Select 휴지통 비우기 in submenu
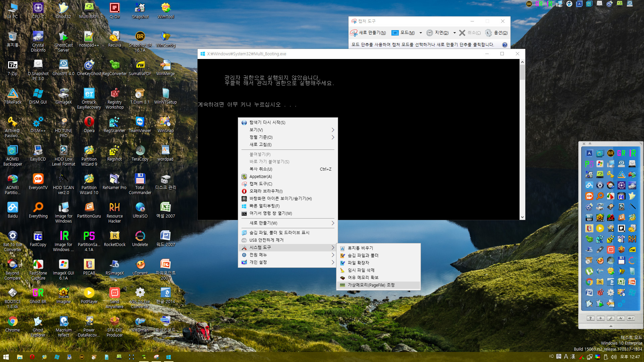 click(378, 248)
